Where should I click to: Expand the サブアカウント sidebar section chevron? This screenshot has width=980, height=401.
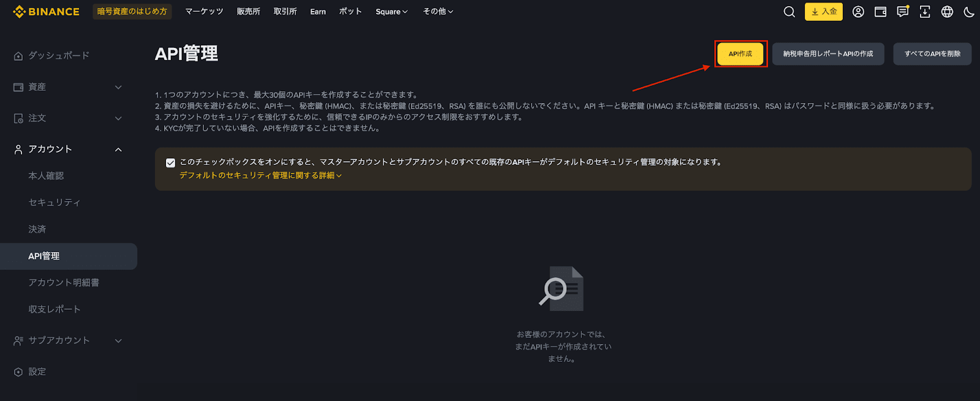[118, 340]
